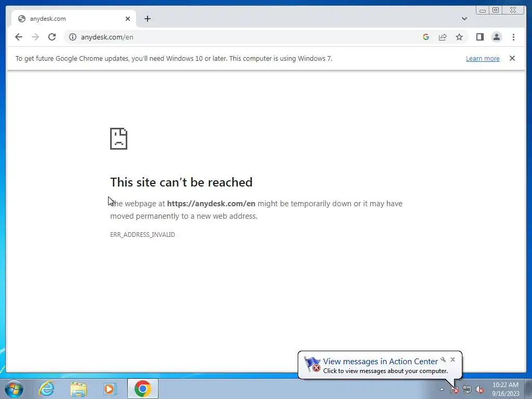Open the Learn more link
This screenshot has width=532, height=399.
[x=483, y=58]
